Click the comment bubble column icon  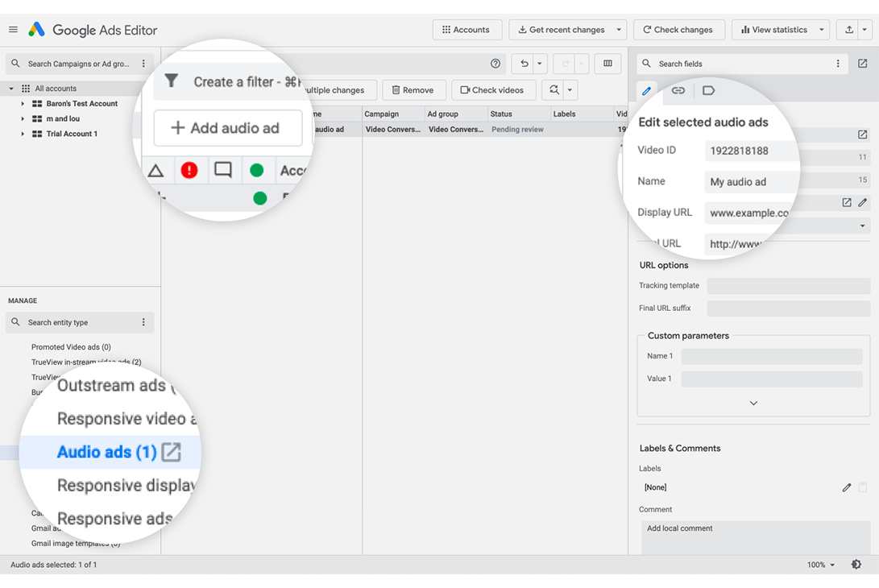[x=223, y=170]
